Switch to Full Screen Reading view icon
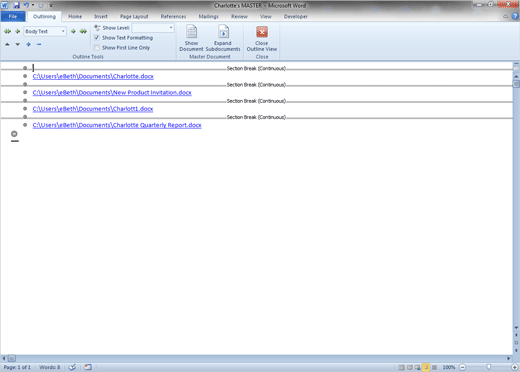The width and height of the screenshot is (520, 372). click(x=410, y=367)
